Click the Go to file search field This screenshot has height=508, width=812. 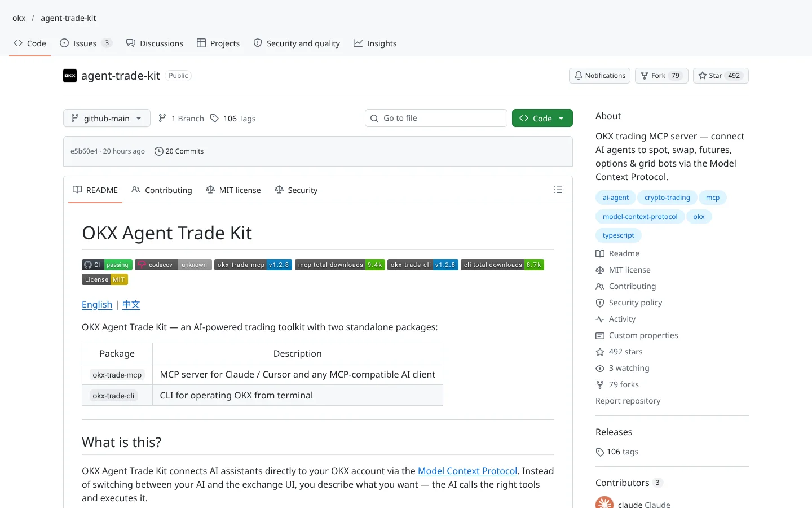436,118
